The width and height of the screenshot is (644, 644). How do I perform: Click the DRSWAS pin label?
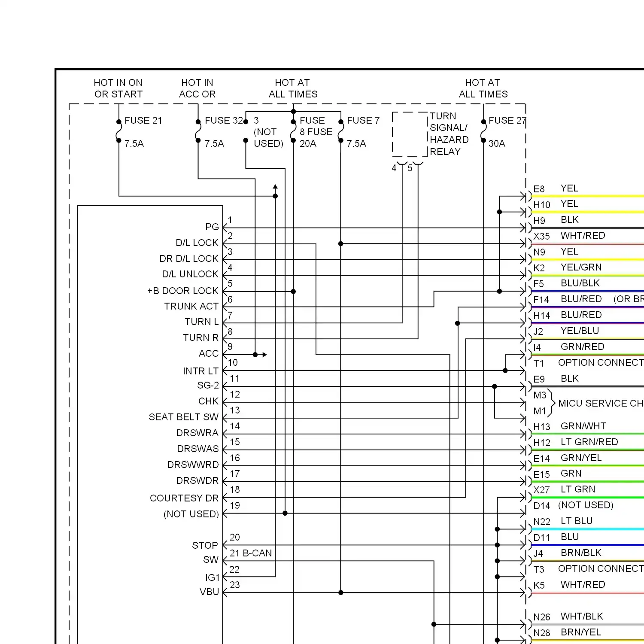(198, 449)
